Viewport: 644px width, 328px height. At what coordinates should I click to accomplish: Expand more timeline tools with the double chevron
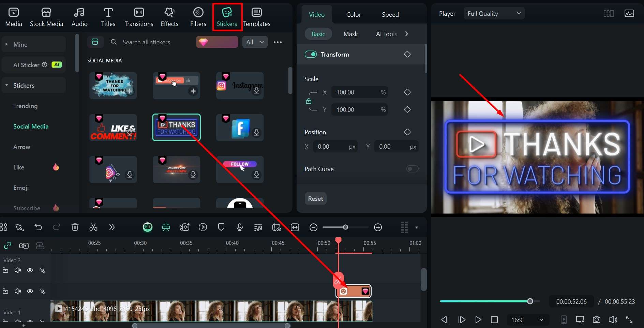(x=112, y=227)
